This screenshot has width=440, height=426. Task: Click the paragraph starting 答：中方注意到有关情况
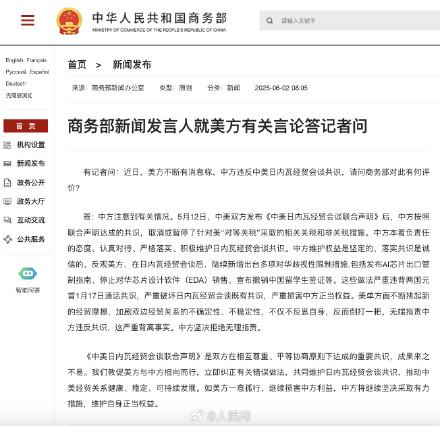pyautogui.click(x=248, y=272)
